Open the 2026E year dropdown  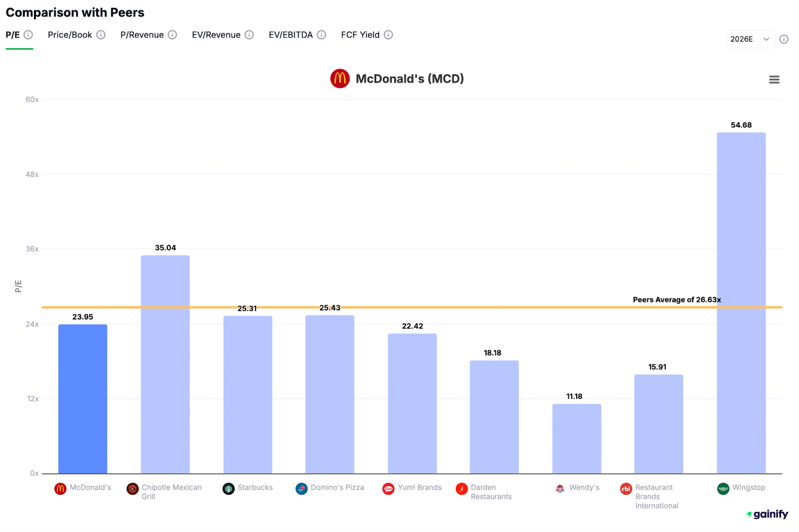pos(750,39)
